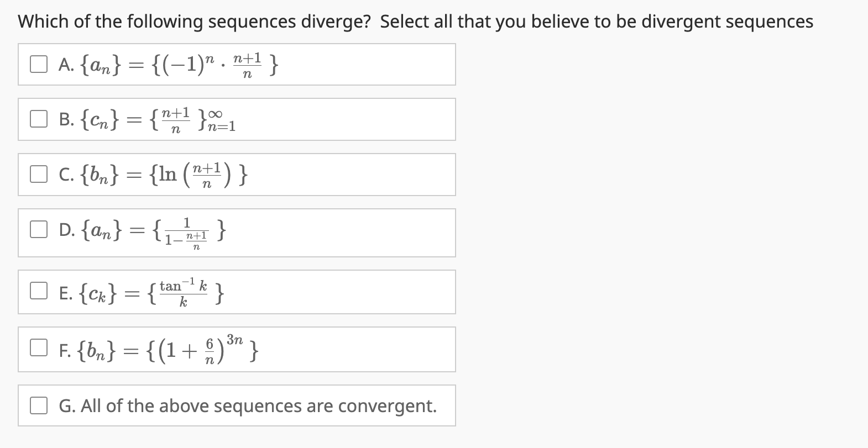Screen dimensions: 868x448
Task: Select the alternating sequence option A
Action: pyautogui.click(x=38, y=65)
